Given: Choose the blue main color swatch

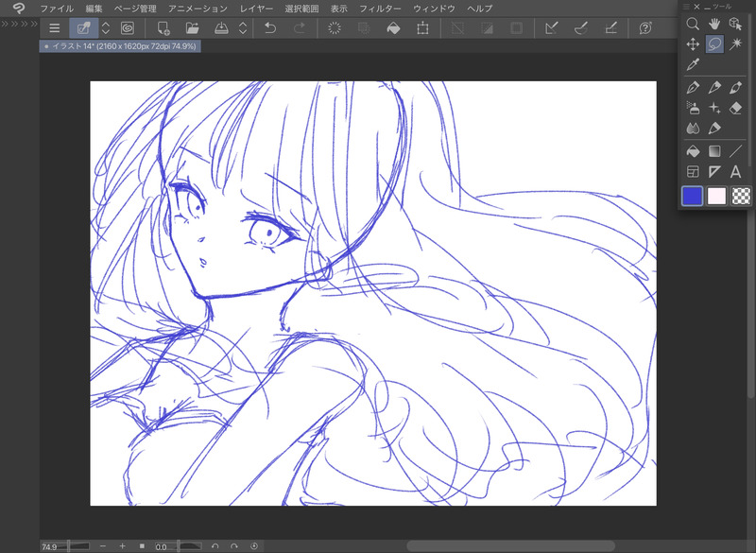Looking at the screenshot, I should point(693,197).
